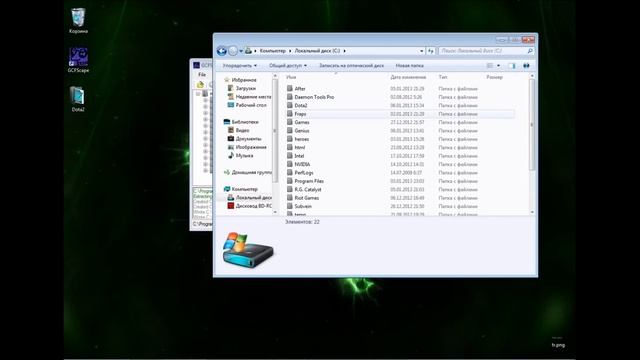Select the NVIDIA folder icon
The image size is (640, 360).
click(290, 164)
